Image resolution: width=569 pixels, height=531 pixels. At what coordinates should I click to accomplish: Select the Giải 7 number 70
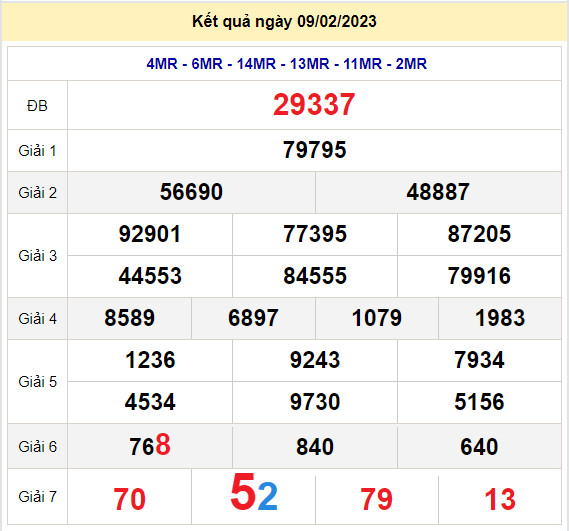point(130,499)
